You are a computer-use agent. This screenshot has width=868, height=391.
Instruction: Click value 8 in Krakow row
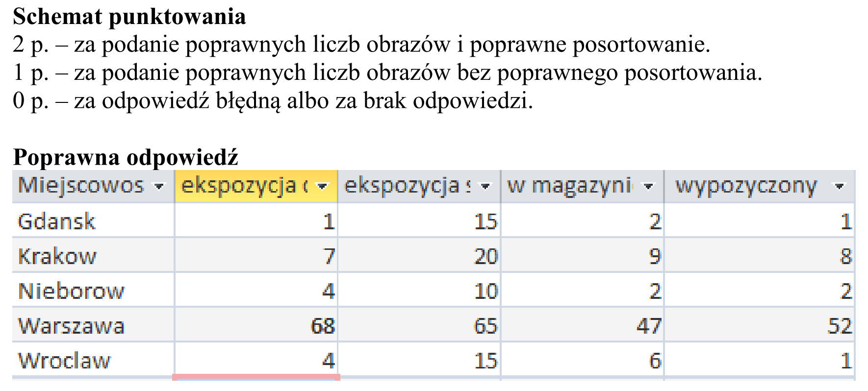click(x=846, y=256)
